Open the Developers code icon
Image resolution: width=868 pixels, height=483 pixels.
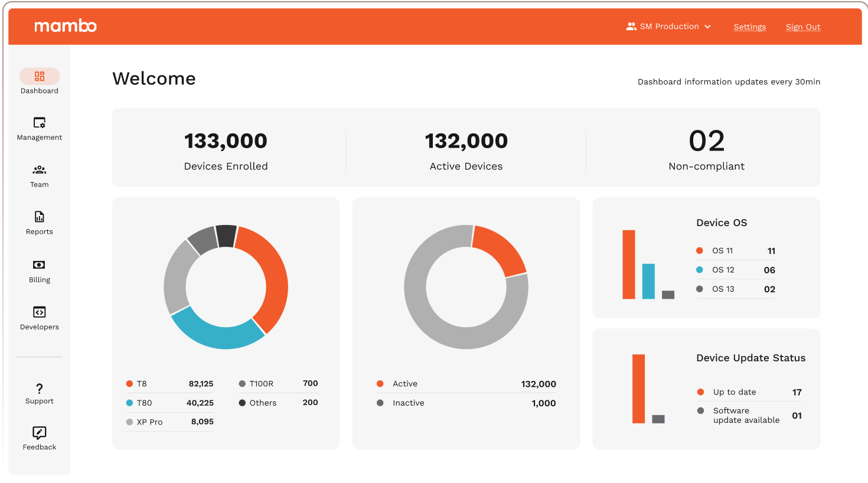coord(40,312)
